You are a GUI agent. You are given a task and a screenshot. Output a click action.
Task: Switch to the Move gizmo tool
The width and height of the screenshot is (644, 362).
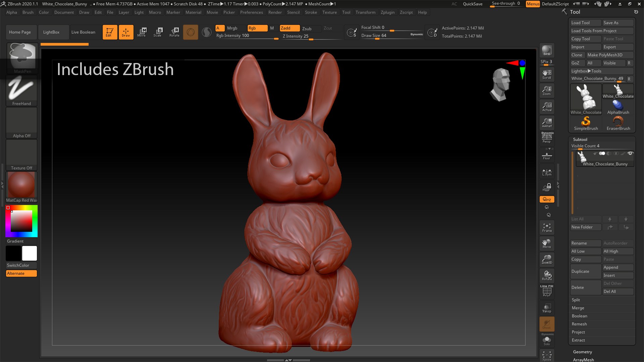click(x=142, y=32)
